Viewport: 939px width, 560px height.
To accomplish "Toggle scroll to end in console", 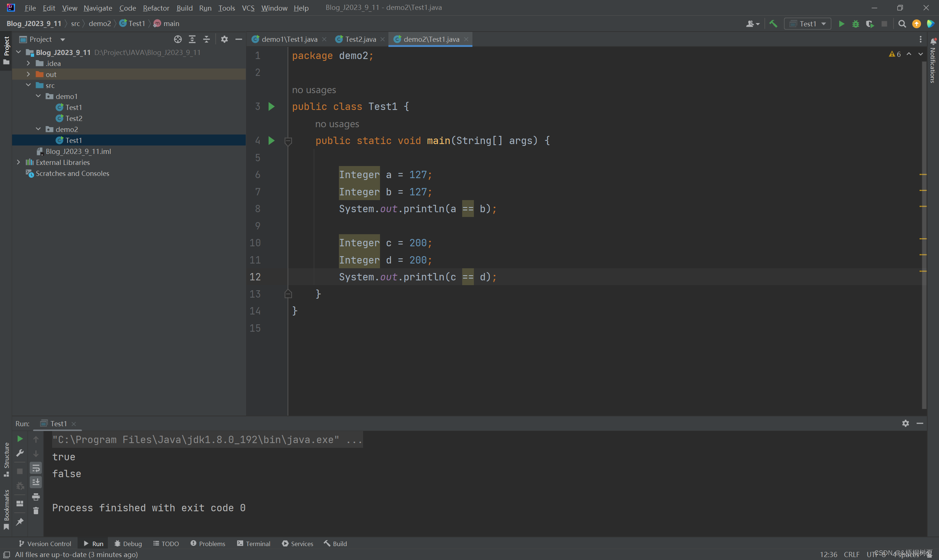I will pyautogui.click(x=36, y=482).
